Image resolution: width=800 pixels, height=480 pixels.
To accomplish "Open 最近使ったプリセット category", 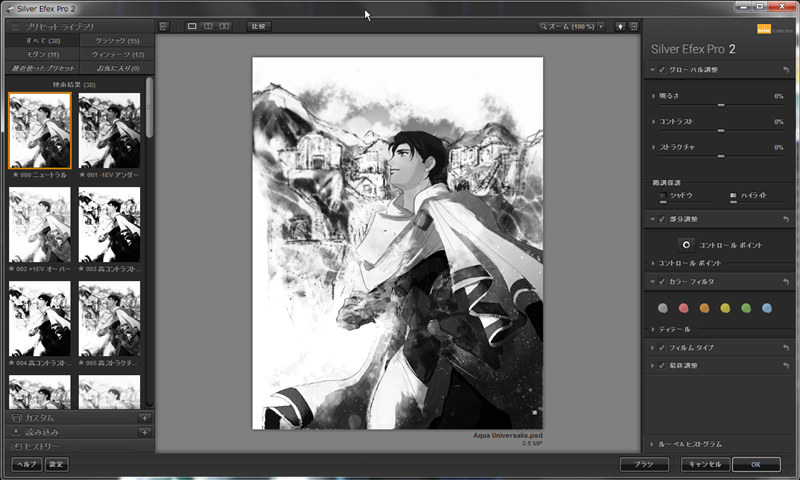I will click(x=43, y=68).
